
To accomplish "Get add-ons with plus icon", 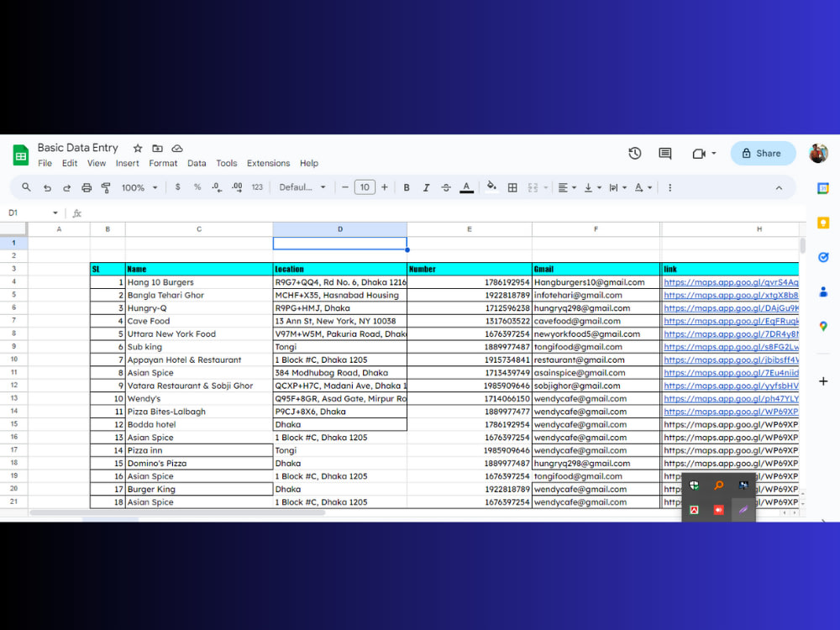I will click(x=823, y=381).
